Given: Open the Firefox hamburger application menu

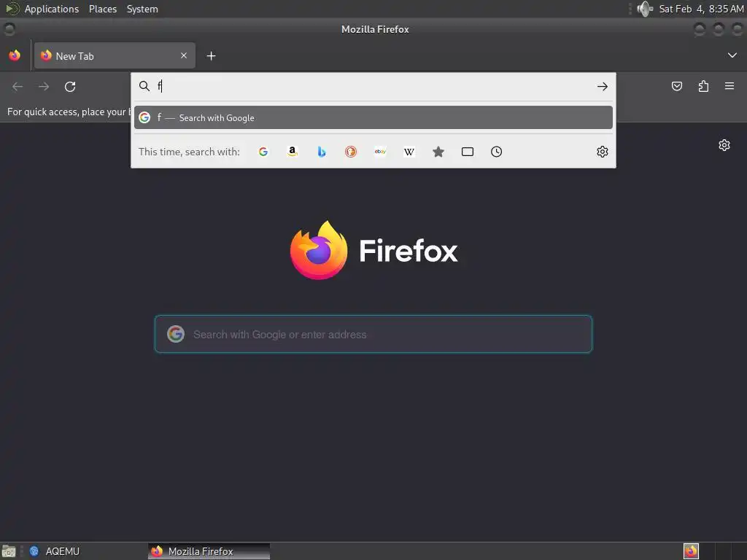Looking at the screenshot, I should (729, 86).
